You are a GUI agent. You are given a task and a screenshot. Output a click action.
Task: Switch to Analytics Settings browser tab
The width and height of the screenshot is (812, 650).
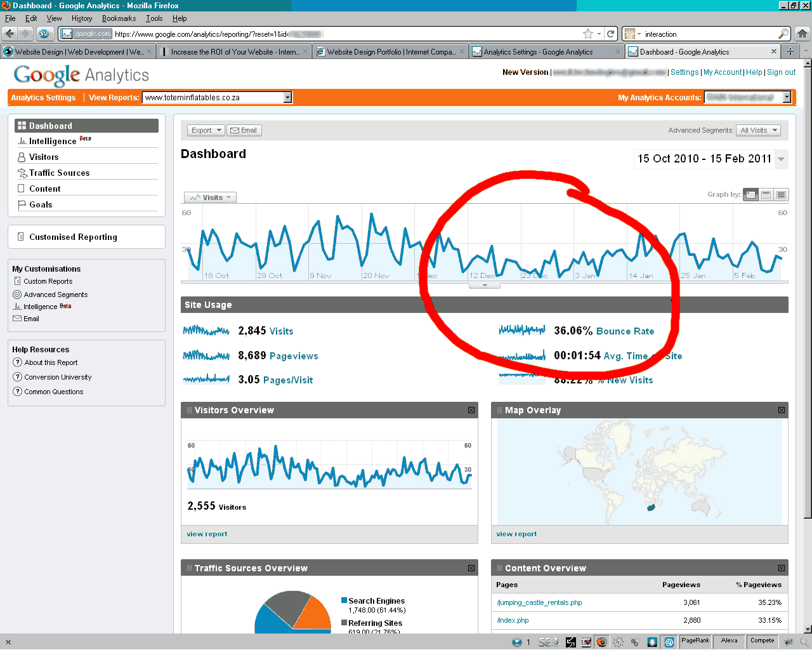546,51
